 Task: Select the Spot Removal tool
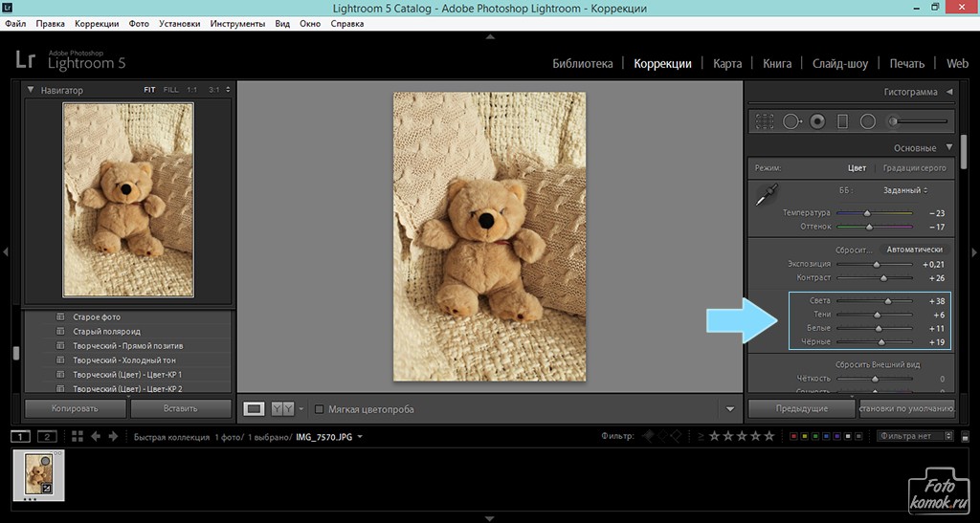coord(791,121)
